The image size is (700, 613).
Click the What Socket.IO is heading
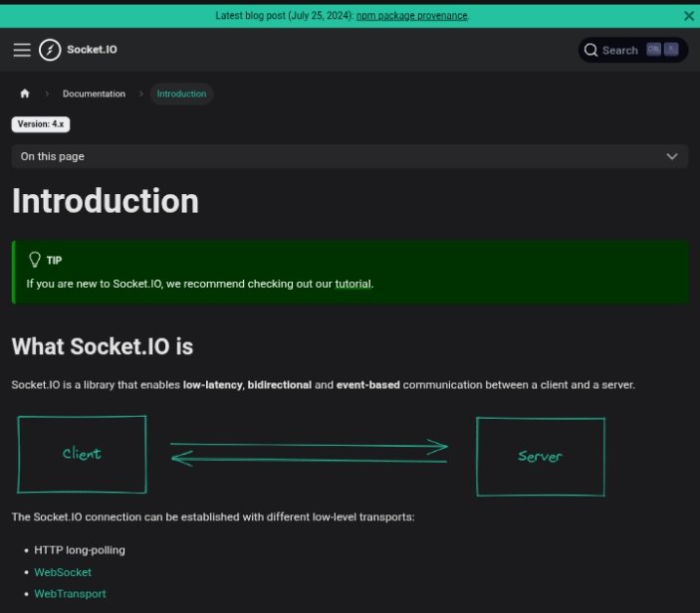pos(103,346)
